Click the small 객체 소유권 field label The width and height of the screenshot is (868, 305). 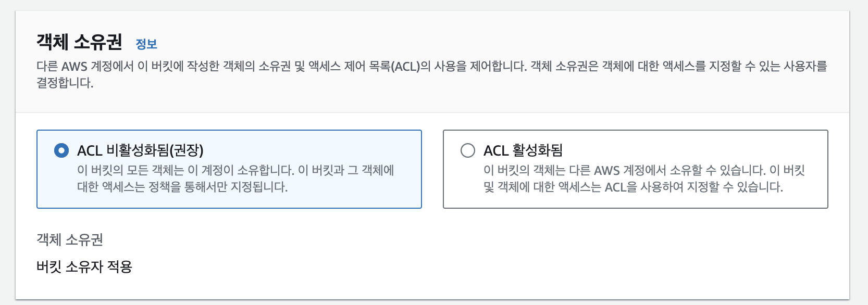(70, 239)
